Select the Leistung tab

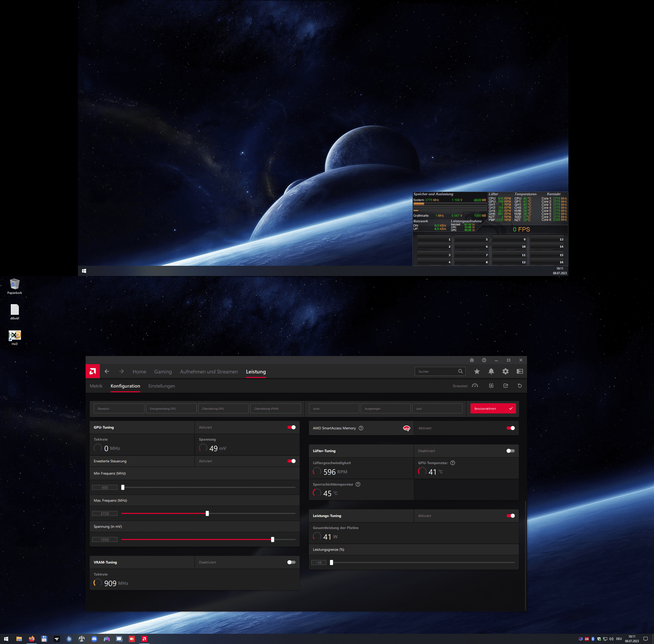(256, 371)
